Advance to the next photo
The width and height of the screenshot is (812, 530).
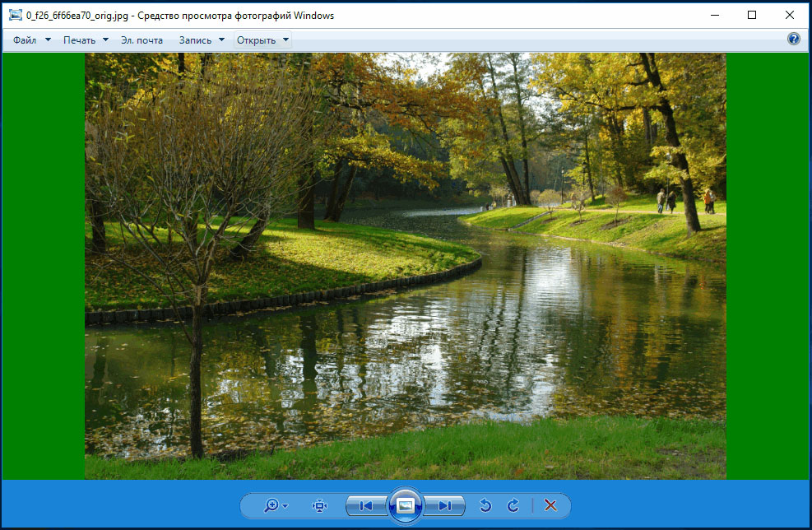point(445,505)
